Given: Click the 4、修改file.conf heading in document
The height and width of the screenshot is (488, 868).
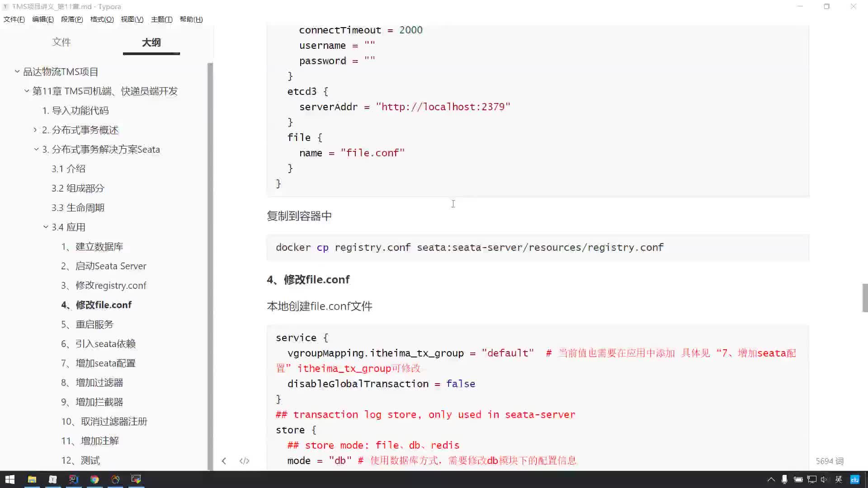Looking at the screenshot, I should pyautogui.click(x=308, y=280).
